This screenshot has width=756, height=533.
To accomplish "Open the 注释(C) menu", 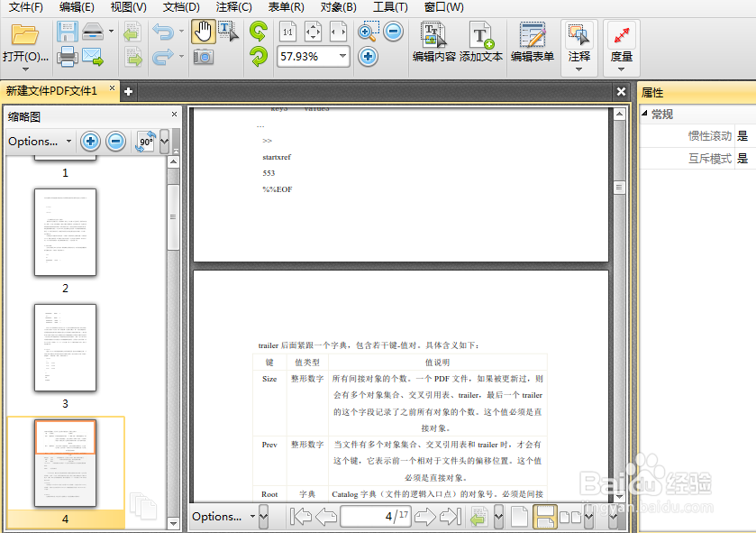I will 234,7.
